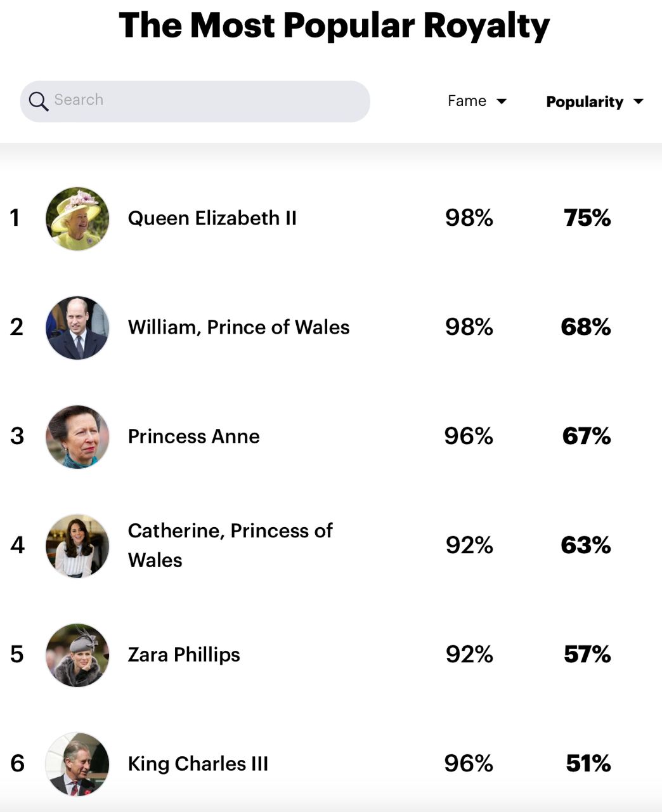This screenshot has width=662, height=812.
Task: Open Zara Phillips profile picture
Action: point(77,655)
